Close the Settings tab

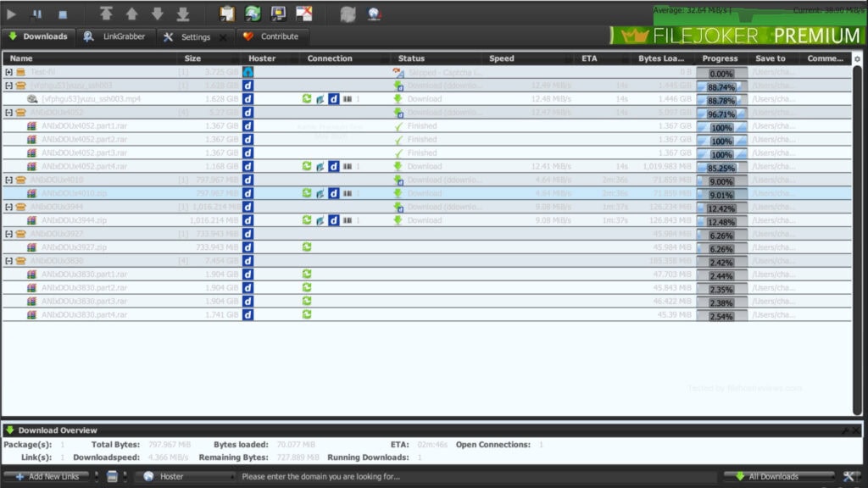[223, 37]
